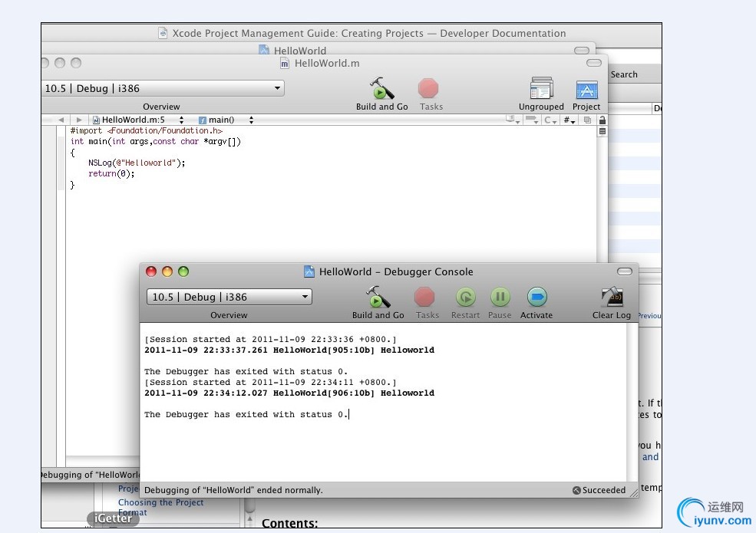Click the resize grip corner of Debugger Console
This screenshot has height=533, width=756.
[x=633, y=492]
